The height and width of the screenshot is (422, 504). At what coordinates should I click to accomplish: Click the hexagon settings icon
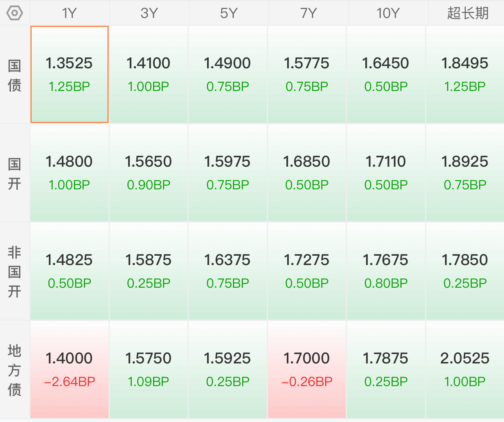(x=14, y=13)
